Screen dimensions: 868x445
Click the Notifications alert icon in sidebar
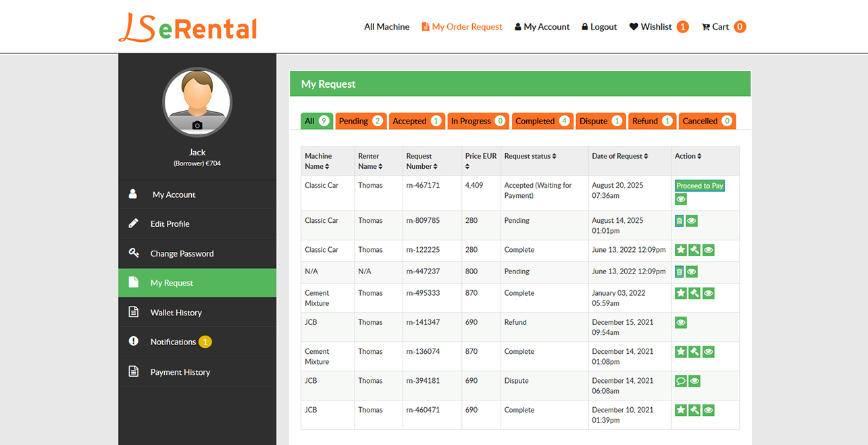click(x=133, y=342)
